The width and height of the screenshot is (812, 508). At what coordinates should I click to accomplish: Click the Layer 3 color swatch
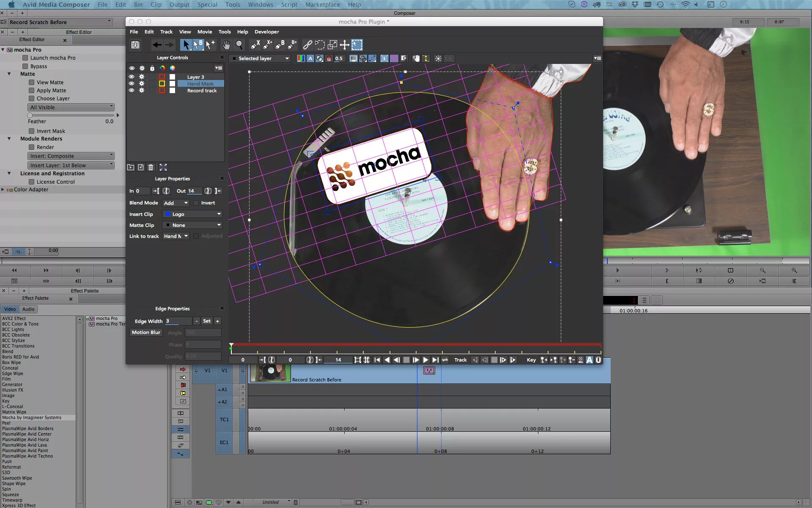(162, 77)
